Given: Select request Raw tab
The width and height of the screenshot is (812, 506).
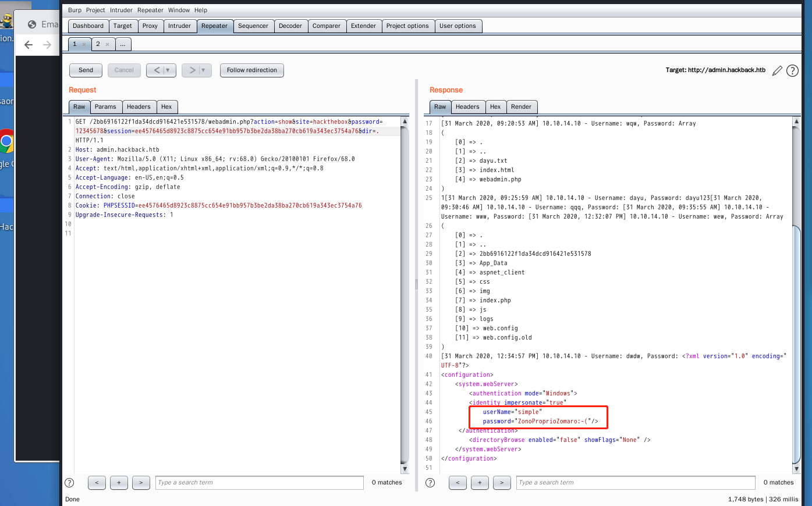Looking at the screenshot, I should [x=79, y=106].
